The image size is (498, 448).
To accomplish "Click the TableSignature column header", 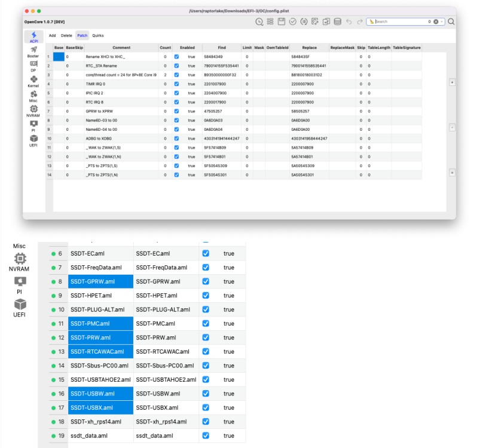I will [407, 48].
